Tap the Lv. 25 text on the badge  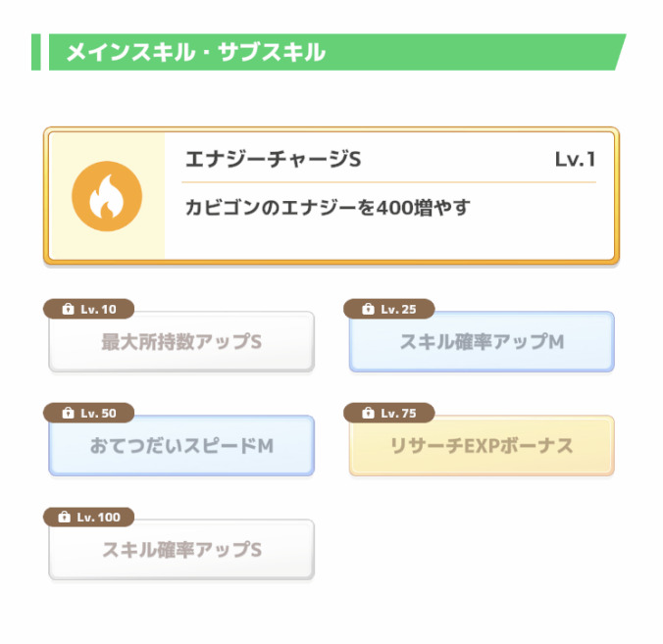398,310
